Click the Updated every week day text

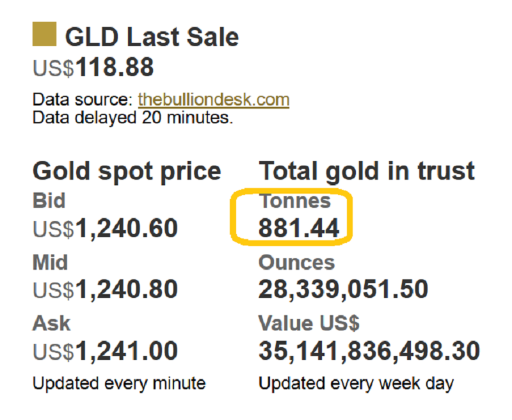click(x=356, y=384)
